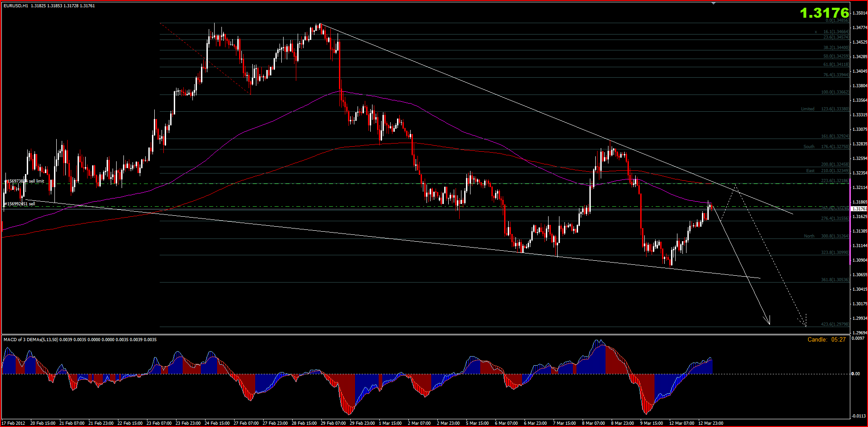Click the East text label
The image size is (868, 427).
pos(810,171)
